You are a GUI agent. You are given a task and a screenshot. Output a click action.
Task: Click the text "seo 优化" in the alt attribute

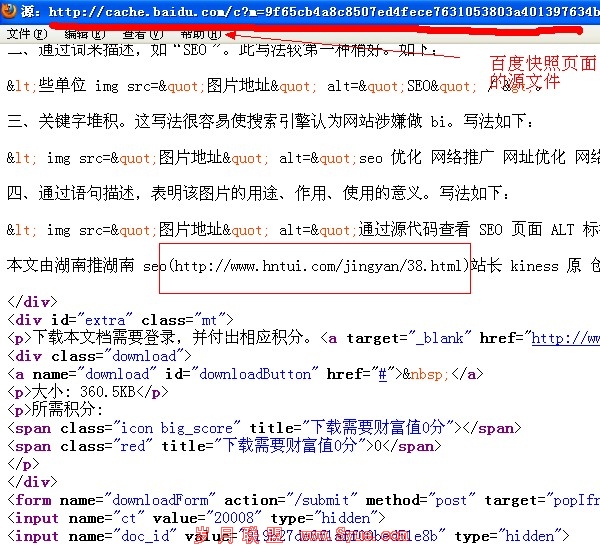(x=390, y=157)
